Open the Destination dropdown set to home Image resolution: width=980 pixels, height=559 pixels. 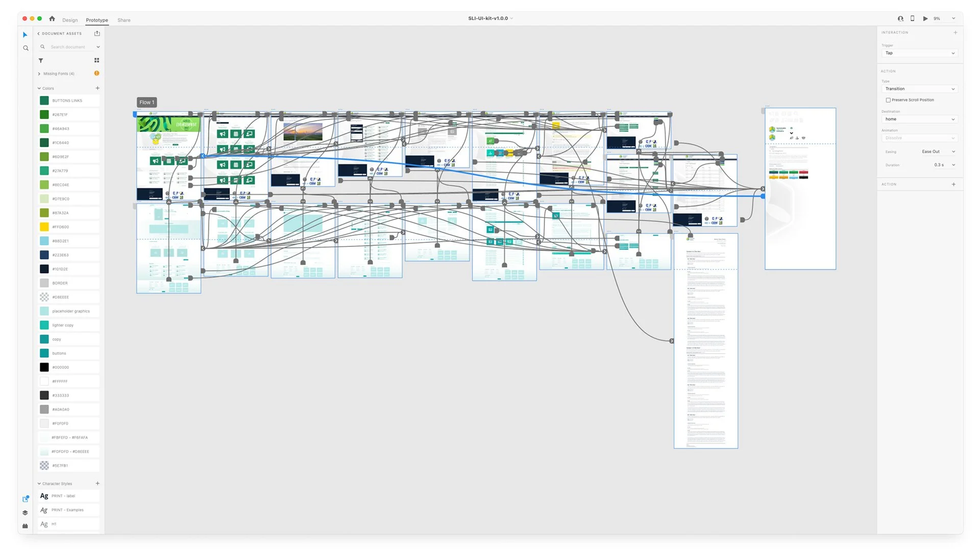coord(919,119)
